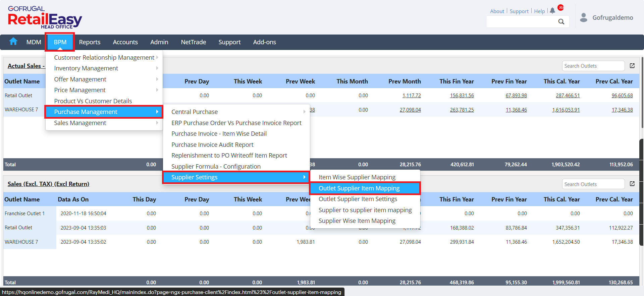This screenshot has width=644, height=296.
Task: Click the About link
Action: click(x=497, y=11)
